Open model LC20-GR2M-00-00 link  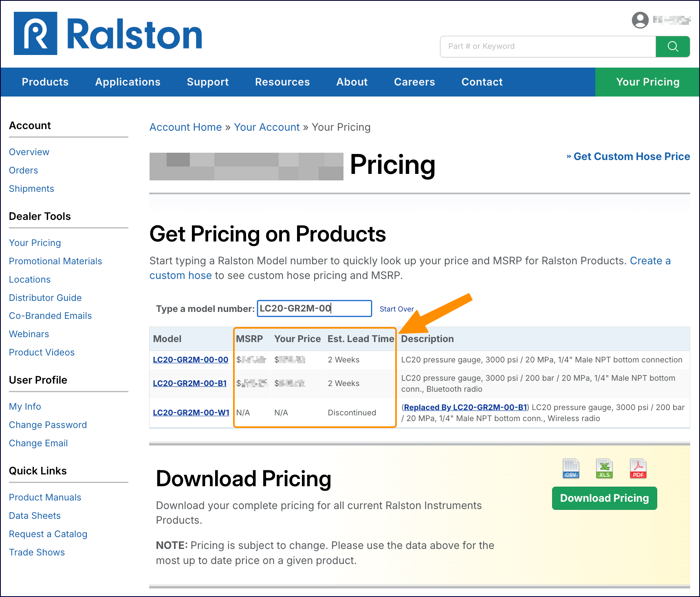pyautogui.click(x=190, y=360)
